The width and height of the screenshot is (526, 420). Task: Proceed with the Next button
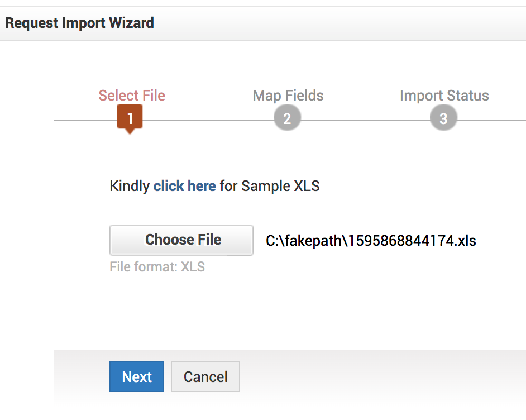[137, 376]
